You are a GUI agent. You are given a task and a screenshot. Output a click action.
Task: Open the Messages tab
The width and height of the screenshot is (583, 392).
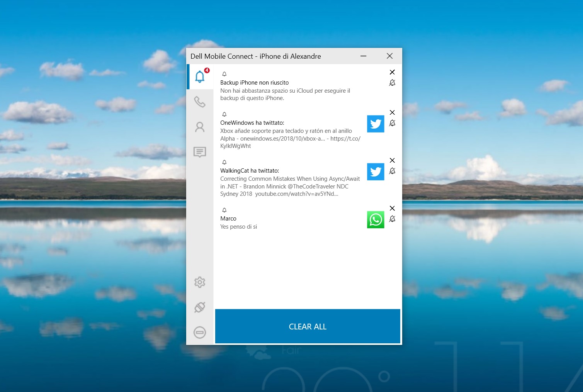tap(200, 152)
